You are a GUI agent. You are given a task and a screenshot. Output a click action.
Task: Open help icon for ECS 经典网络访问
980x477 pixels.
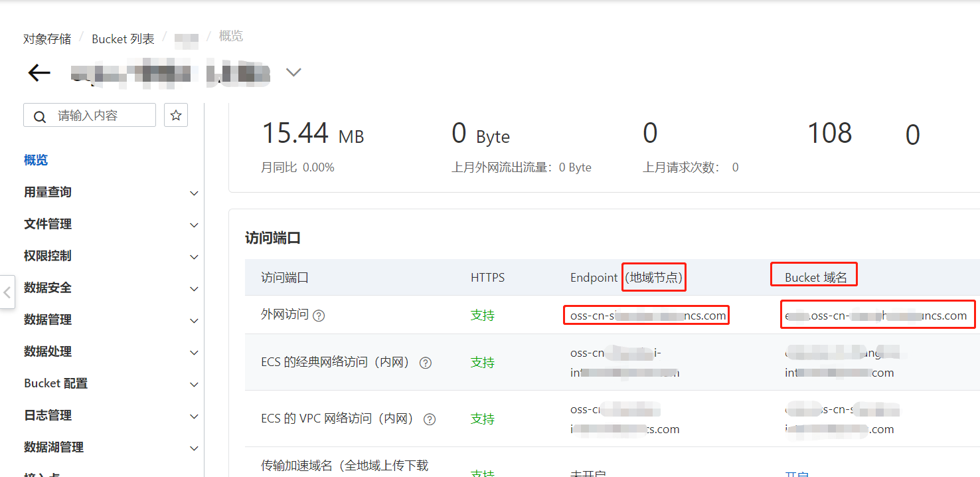(x=426, y=363)
